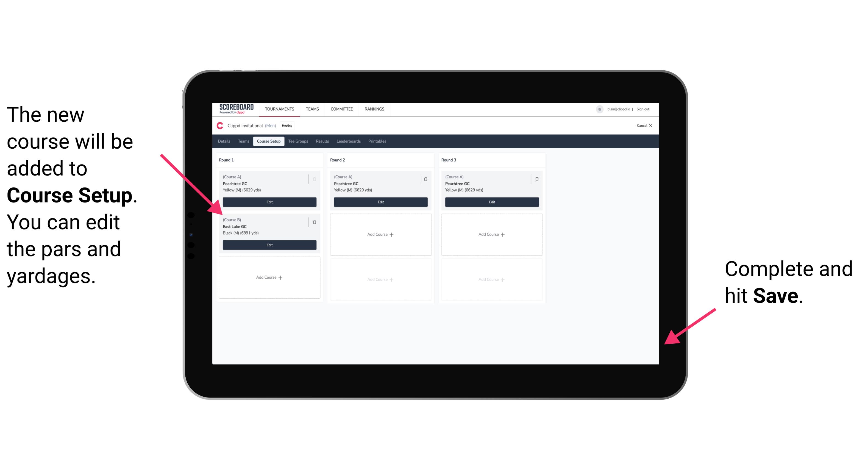Open the Results tab
This screenshot has height=467, width=868.
click(322, 141)
